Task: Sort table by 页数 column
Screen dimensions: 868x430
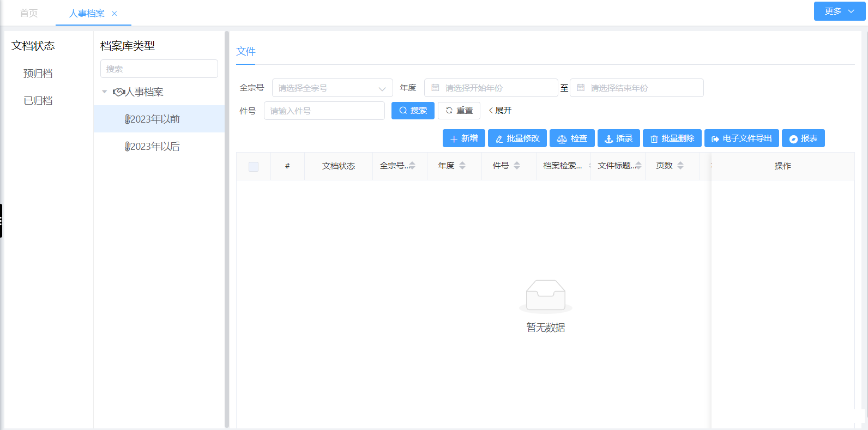Action: 680,166
